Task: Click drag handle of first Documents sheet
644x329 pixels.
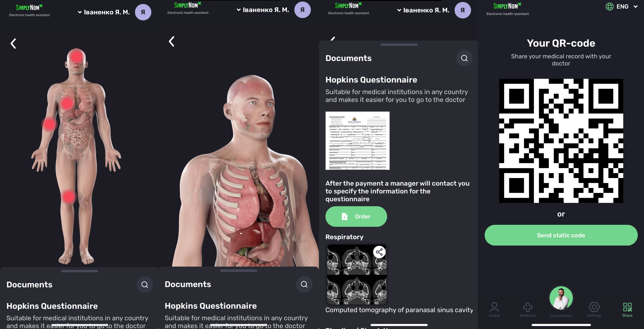Action: (x=80, y=271)
